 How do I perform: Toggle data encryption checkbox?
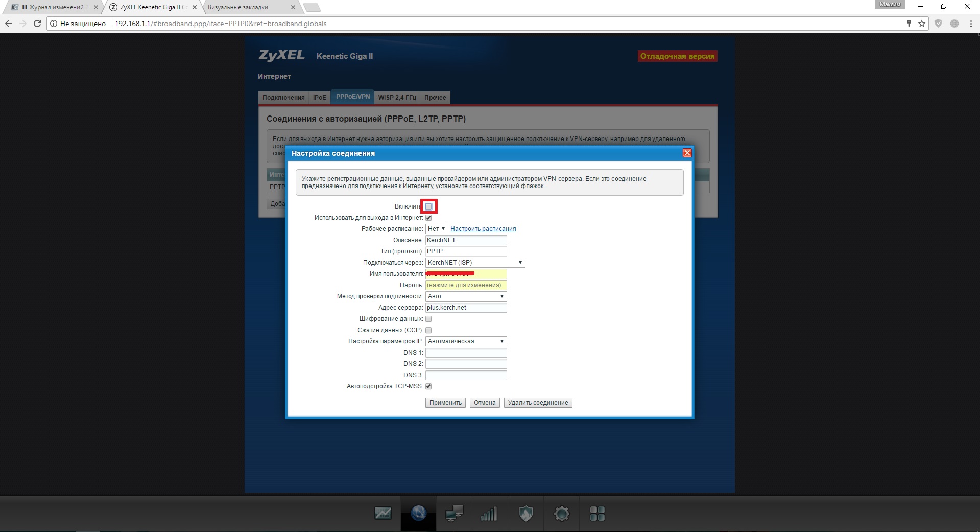[428, 319]
